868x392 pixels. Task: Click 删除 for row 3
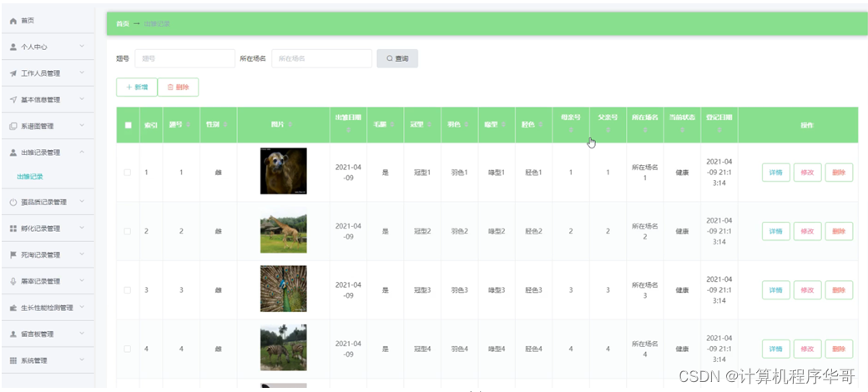coord(839,290)
